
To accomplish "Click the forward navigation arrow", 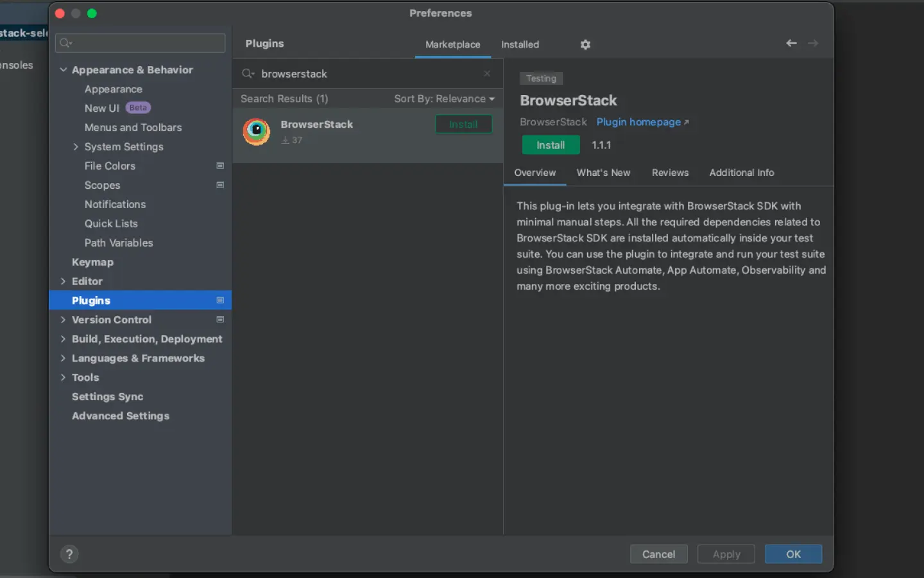I will point(813,43).
